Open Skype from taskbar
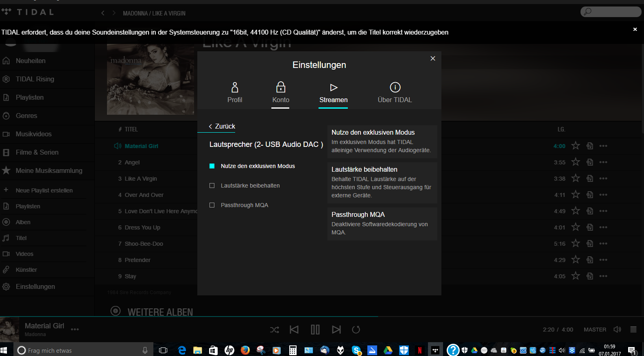Image resolution: width=644 pixels, height=356 pixels. click(x=356, y=350)
